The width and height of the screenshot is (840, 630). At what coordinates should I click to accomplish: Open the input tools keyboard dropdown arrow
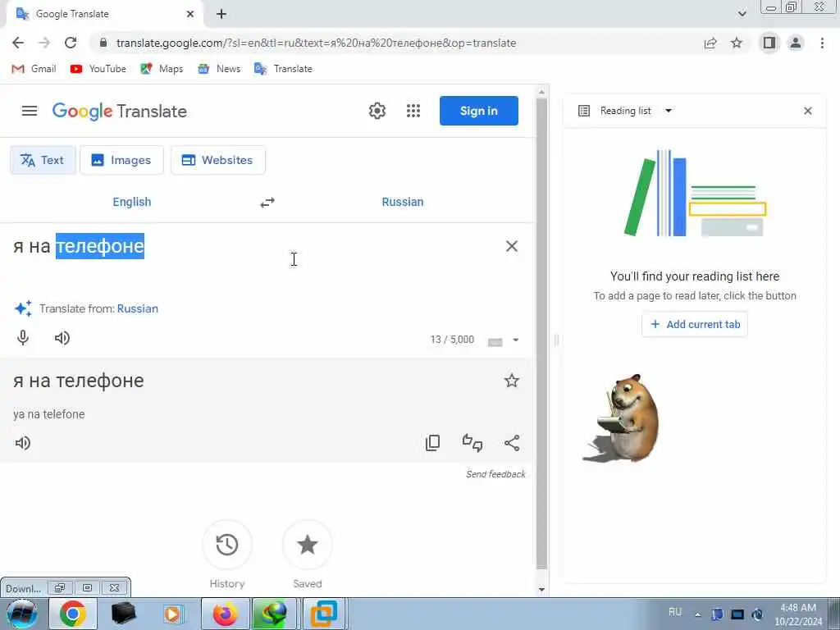(516, 340)
